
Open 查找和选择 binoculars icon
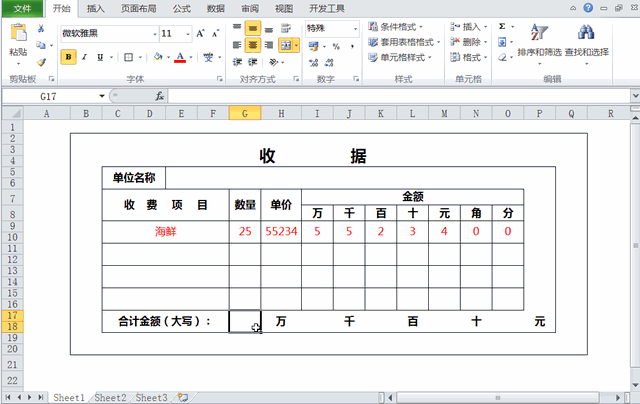(587, 32)
